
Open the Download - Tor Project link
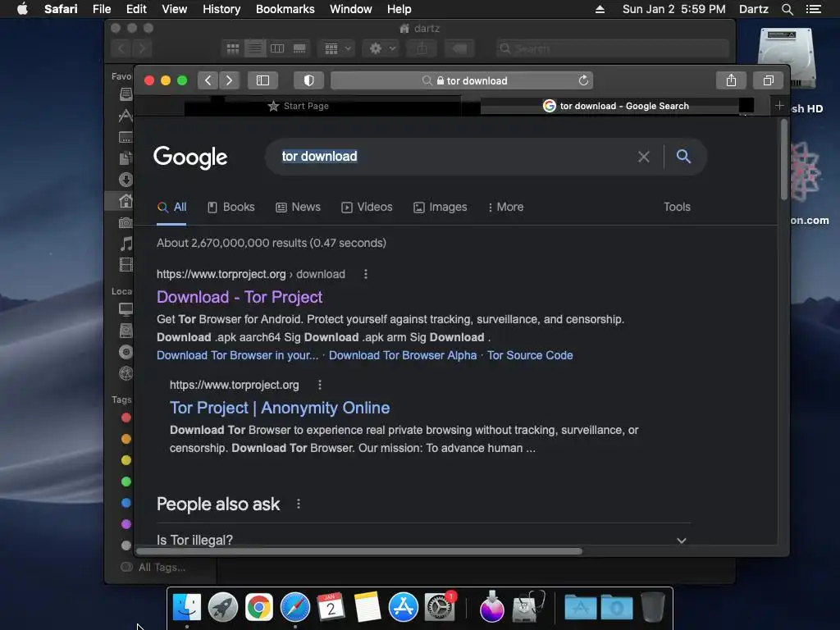[240, 297]
